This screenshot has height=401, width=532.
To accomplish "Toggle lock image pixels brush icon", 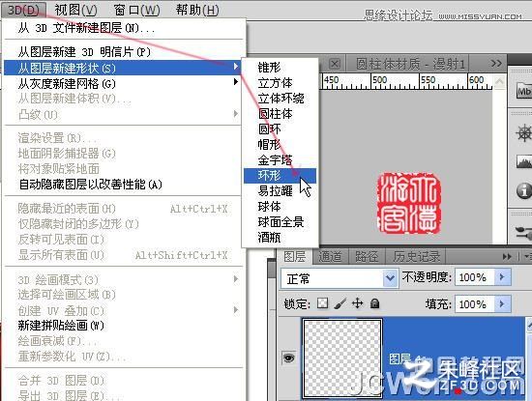I will click(340, 303).
